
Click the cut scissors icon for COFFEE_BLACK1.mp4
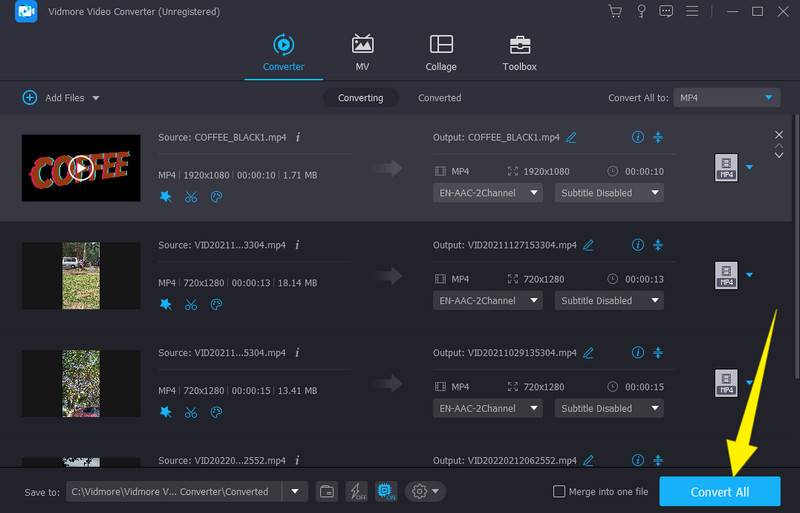pyautogui.click(x=190, y=196)
